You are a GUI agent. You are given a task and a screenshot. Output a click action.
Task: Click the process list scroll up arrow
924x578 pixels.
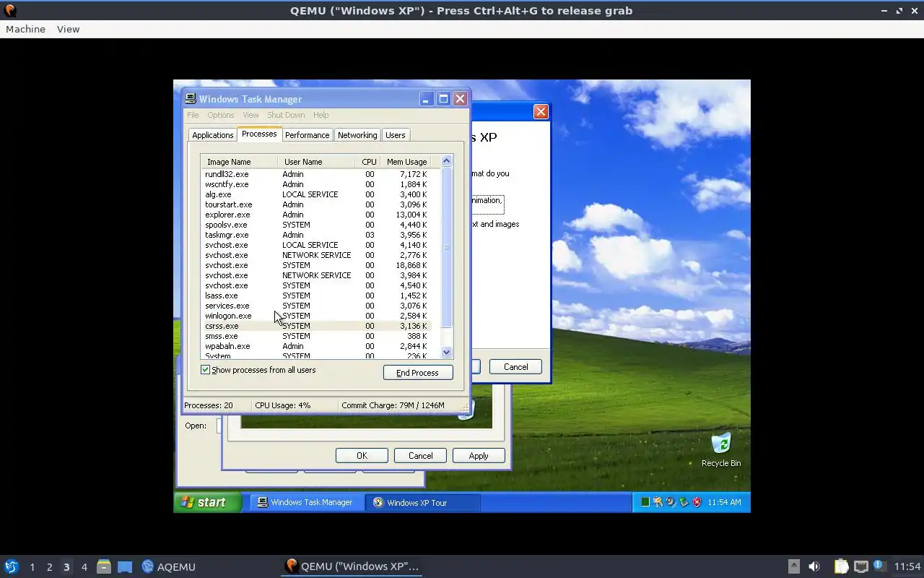[x=446, y=161]
